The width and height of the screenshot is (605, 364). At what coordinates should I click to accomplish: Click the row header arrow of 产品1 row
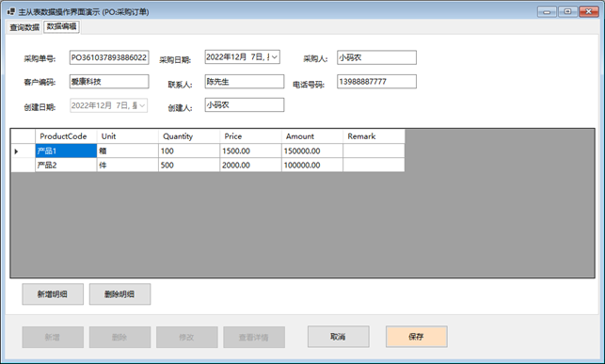pyautogui.click(x=23, y=150)
